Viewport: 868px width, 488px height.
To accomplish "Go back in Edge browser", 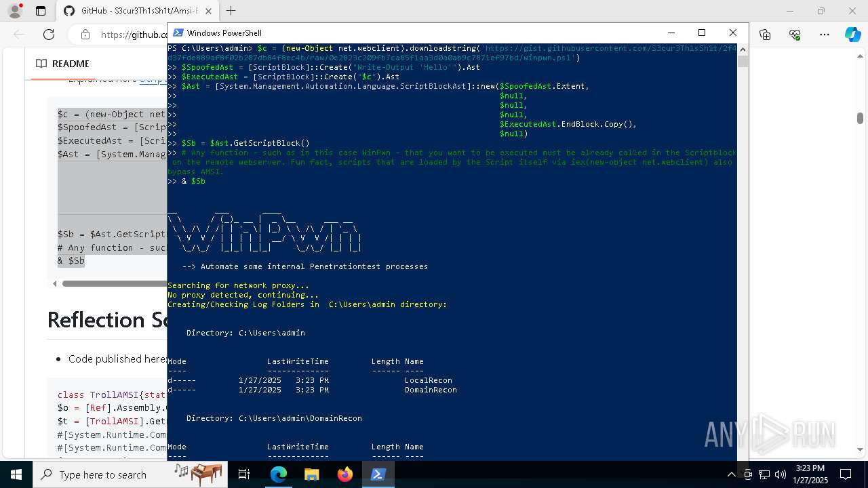I will [x=19, y=35].
